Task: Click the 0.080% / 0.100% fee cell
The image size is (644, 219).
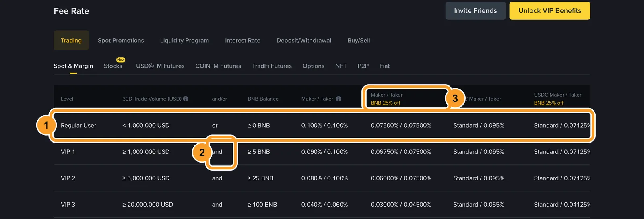Action: pos(324,178)
